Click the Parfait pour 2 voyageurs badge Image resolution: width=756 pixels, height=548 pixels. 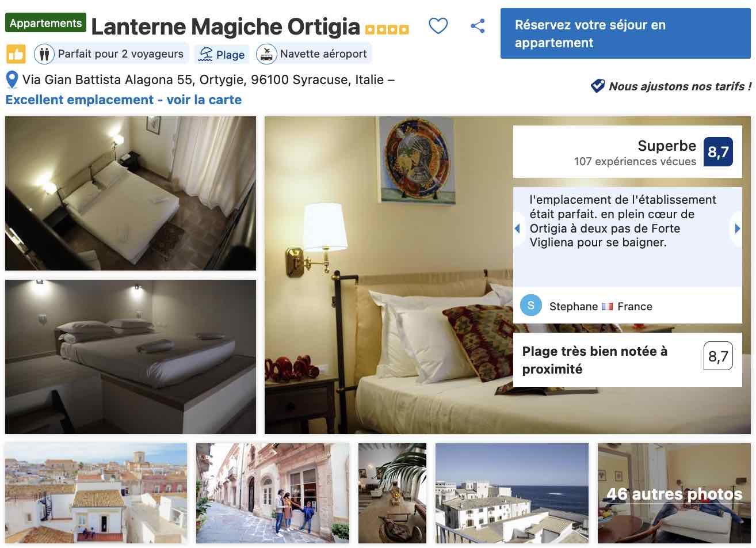[112, 54]
